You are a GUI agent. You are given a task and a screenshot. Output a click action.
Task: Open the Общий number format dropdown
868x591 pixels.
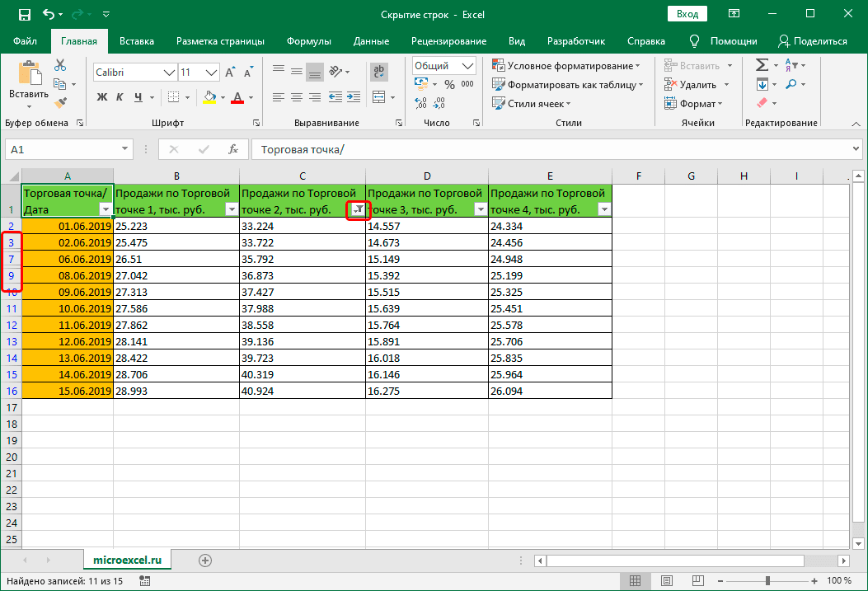click(470, 65)
